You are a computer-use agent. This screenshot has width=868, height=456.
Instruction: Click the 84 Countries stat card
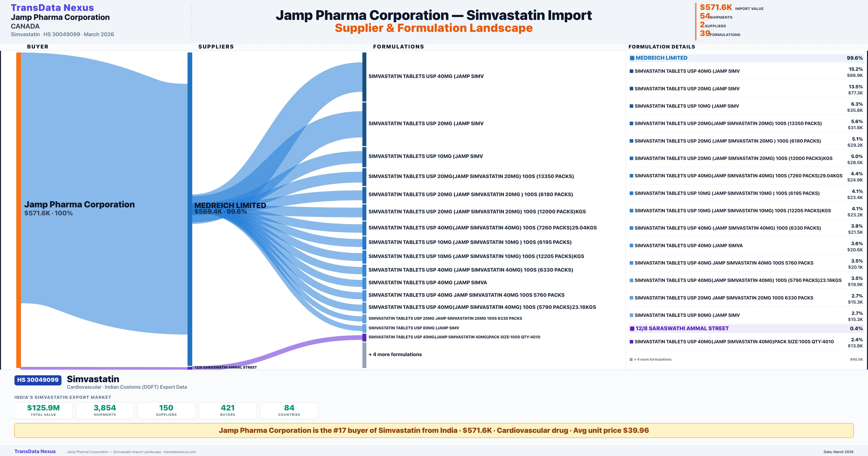coord(289,410)
